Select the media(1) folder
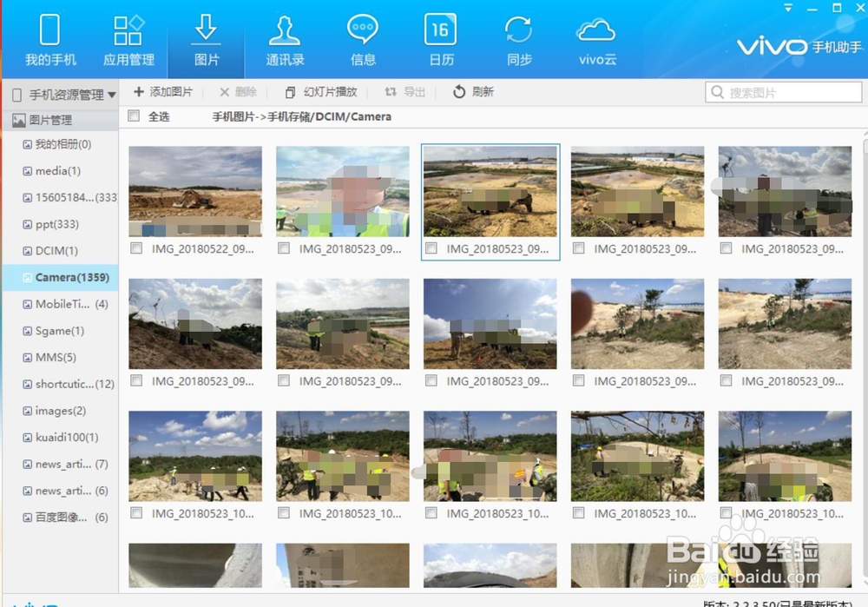 coord(61,171)
